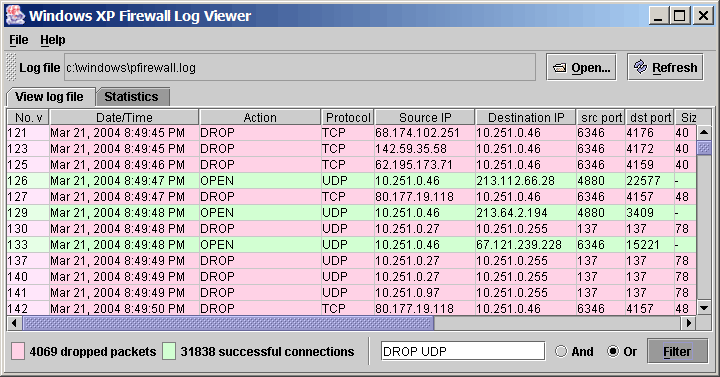
Task: Select log row number 130
Action: coord(28,229)
